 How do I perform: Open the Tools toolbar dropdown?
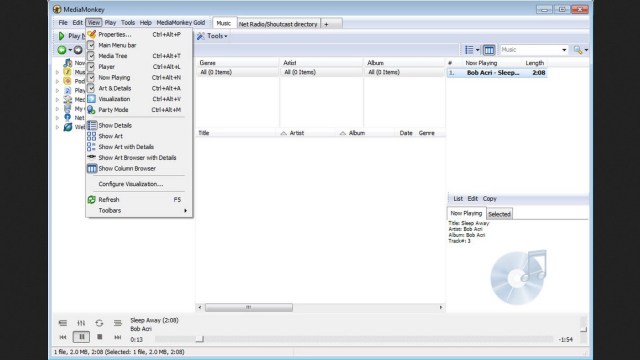click(212, 36)
